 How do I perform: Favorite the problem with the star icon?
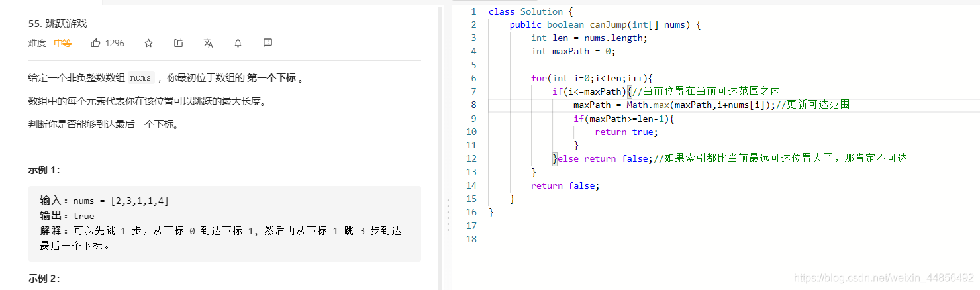(x=148, y=43)
